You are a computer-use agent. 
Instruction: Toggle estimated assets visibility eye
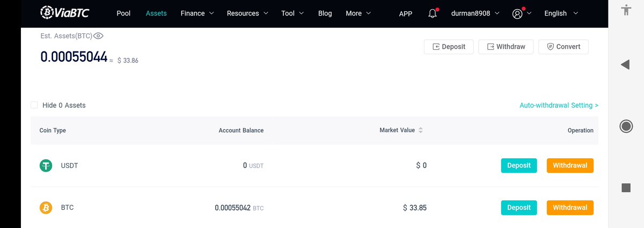tap(98, 36)
